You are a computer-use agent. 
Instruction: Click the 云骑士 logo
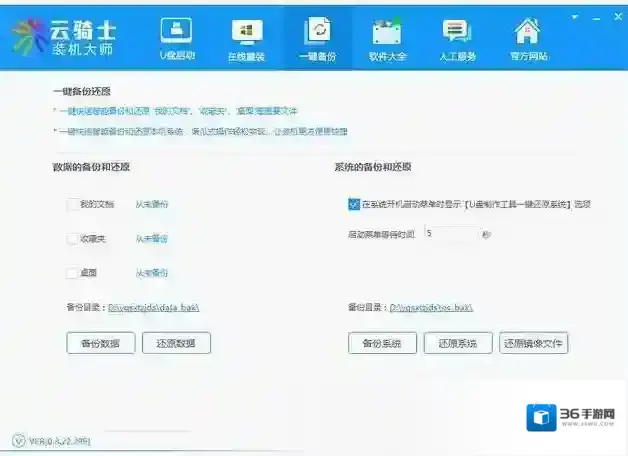64,37
